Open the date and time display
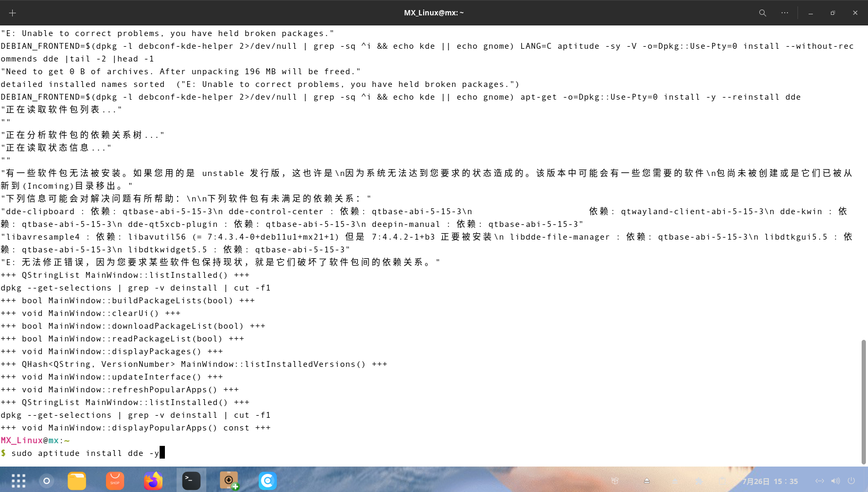 770,481
